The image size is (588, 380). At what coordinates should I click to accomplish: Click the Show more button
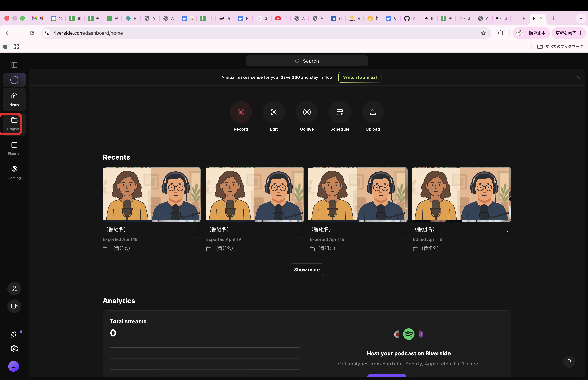tap(306, 270)
